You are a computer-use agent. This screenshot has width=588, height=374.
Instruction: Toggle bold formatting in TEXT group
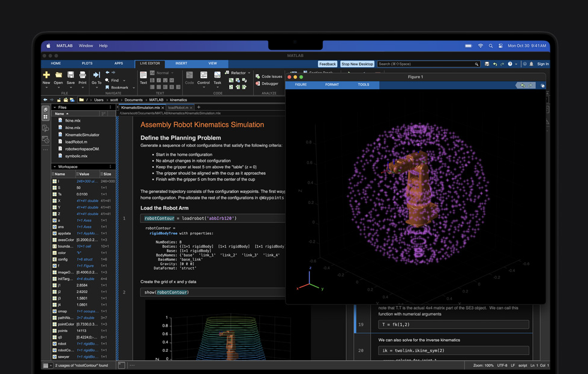click(152, 80)
